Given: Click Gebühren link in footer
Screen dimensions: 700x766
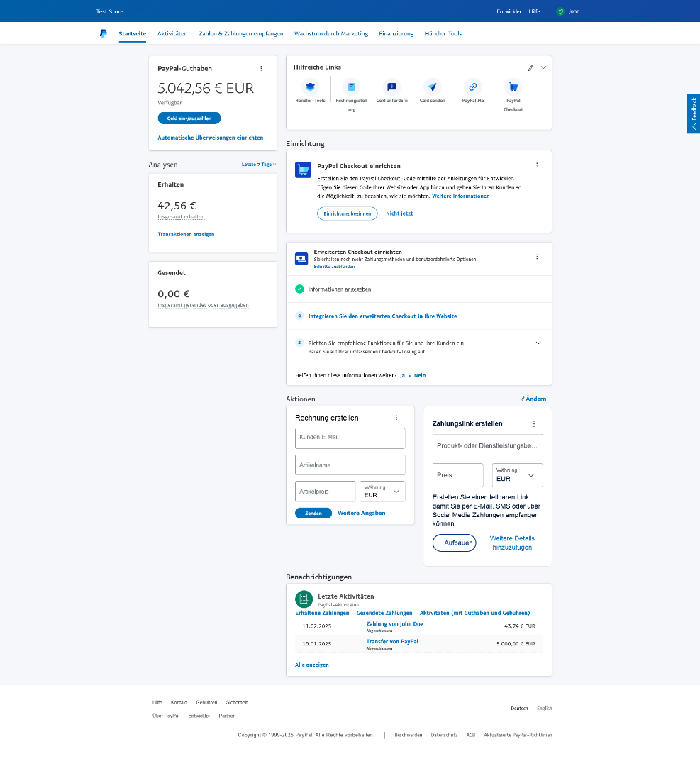Looking at the screenshot, I should click(206, 702).
